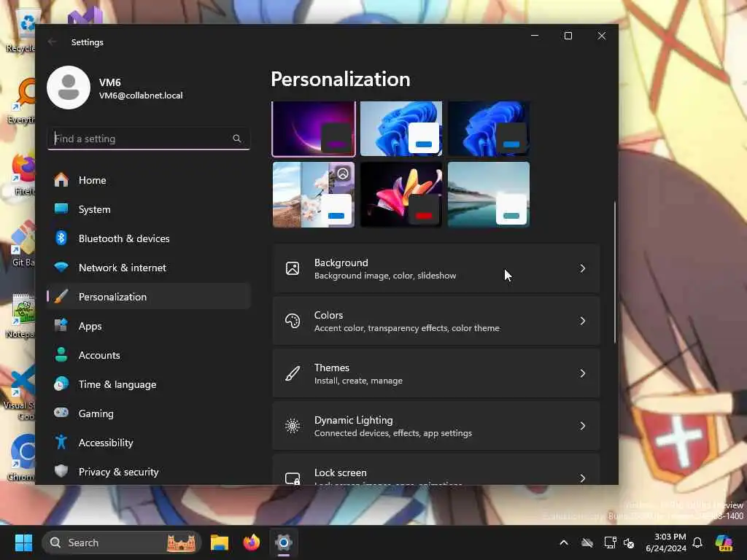Click the Accessibility figure icon
The height and width of the screenshot is (560, 747).
[61, 442]
